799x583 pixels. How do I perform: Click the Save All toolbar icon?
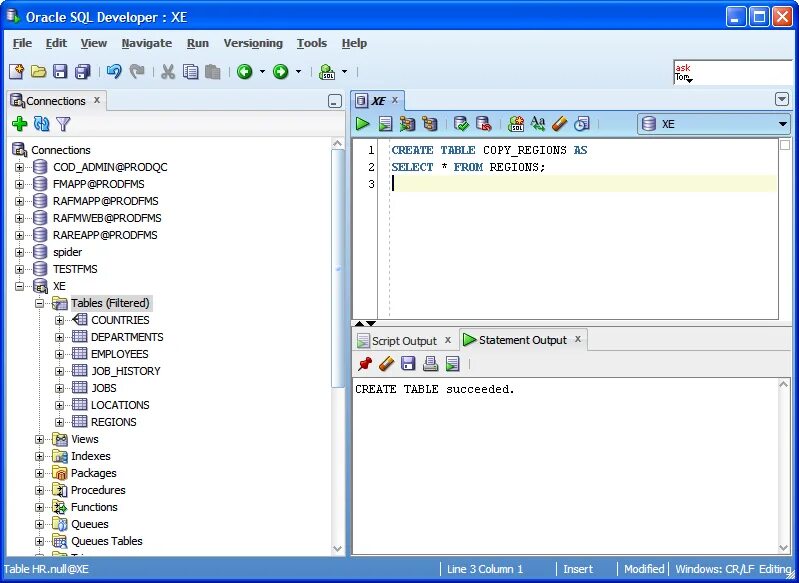83,72
